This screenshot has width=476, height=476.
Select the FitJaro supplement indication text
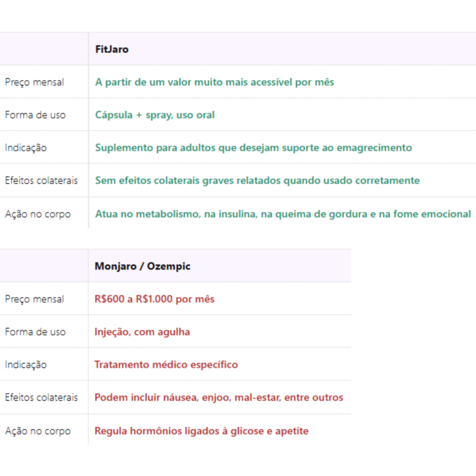pyautogui.click(x=253, y=148)
